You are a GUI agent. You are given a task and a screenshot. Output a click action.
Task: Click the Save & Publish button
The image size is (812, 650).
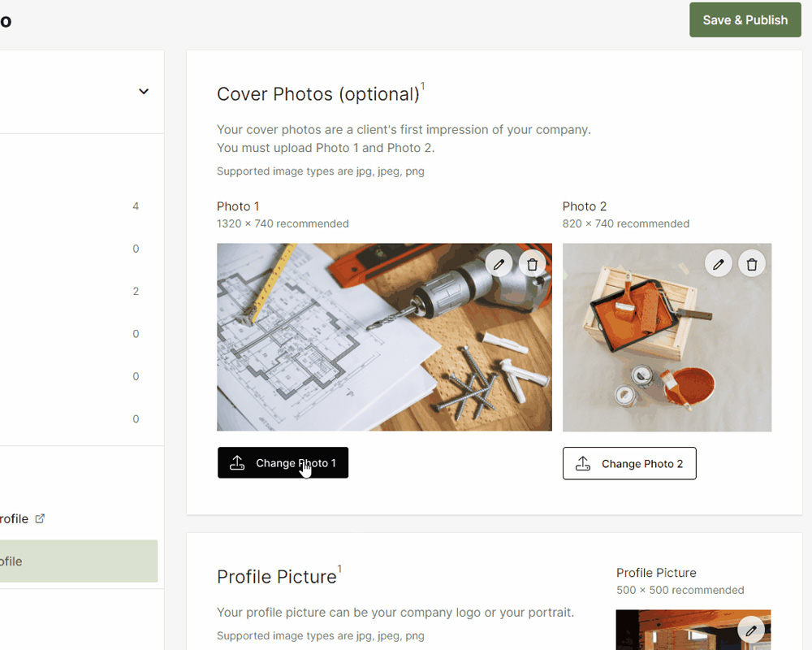pos(745,20)
